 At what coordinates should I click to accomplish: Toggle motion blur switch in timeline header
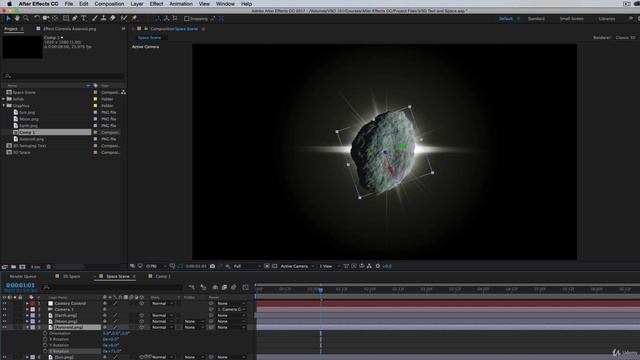(233, 287)
